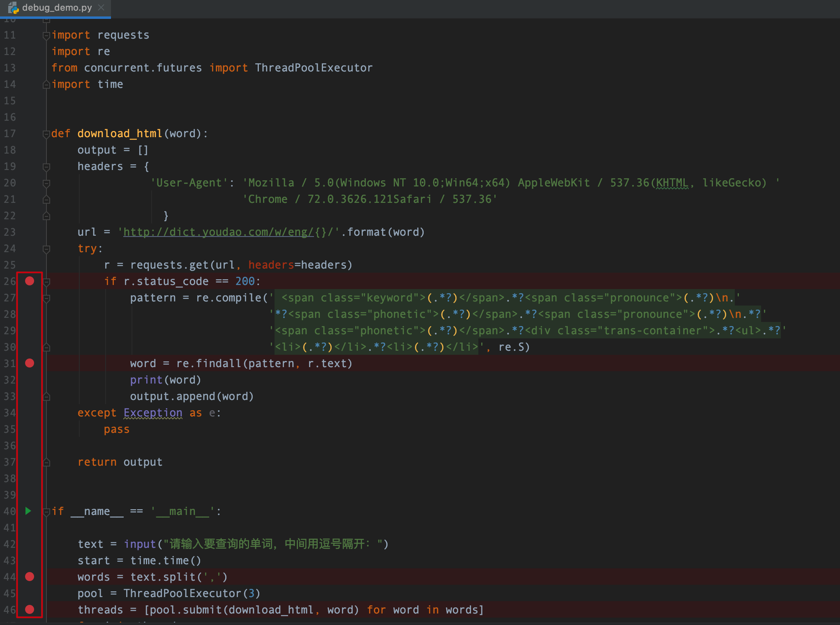The width and height of the screenshot is (840, 625).
Task: Click the 'Chrome / 72.0.3626.121Safari' string
Action: pos(370,199)
